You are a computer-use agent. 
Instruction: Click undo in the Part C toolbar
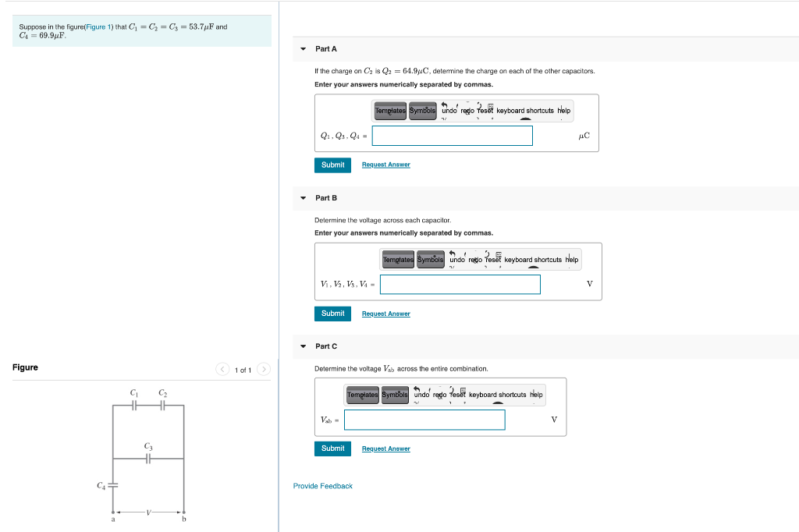coord(422,394)
